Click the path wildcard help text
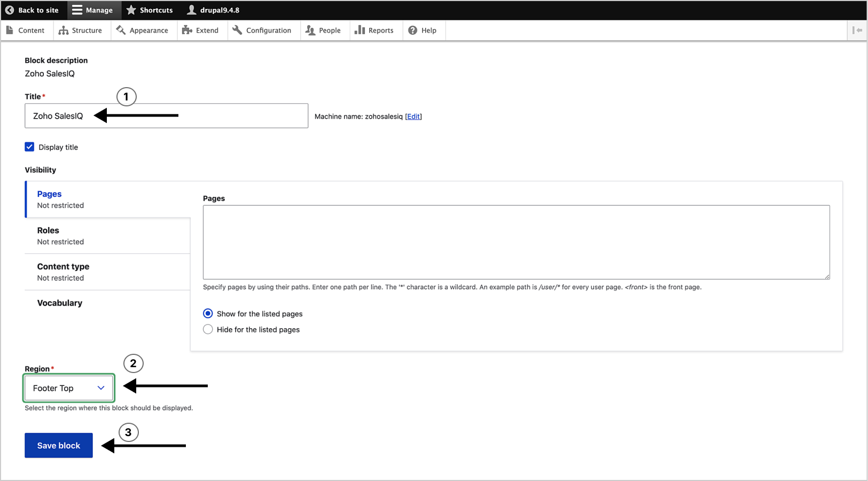 [x=452, y=287]
